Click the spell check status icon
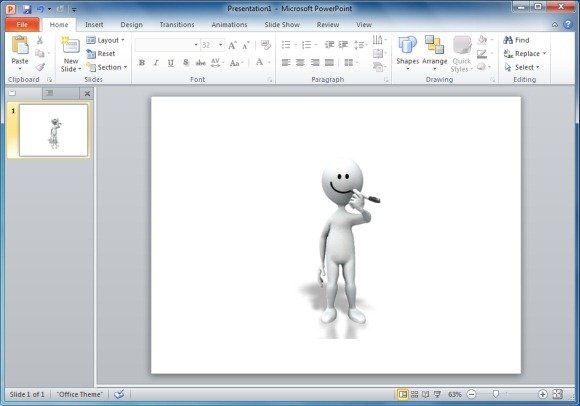The height and width of the screenshot is (406, 580). pos(119,394)
